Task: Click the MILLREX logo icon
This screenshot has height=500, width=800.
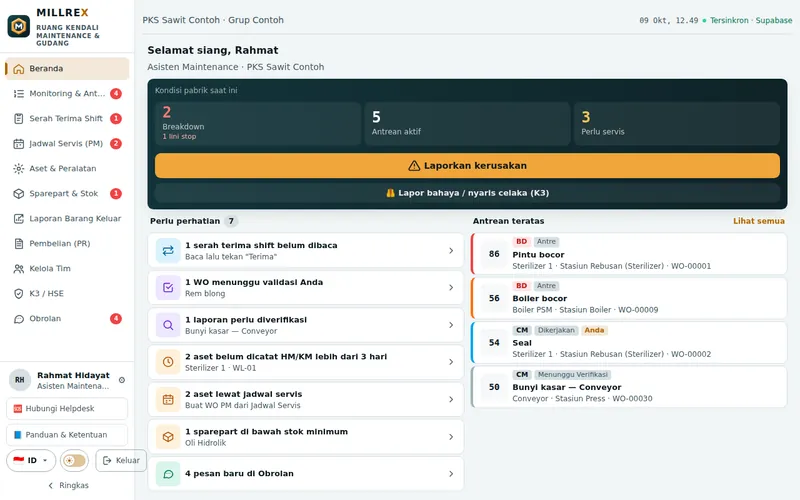Action: (x=19, y=26)
